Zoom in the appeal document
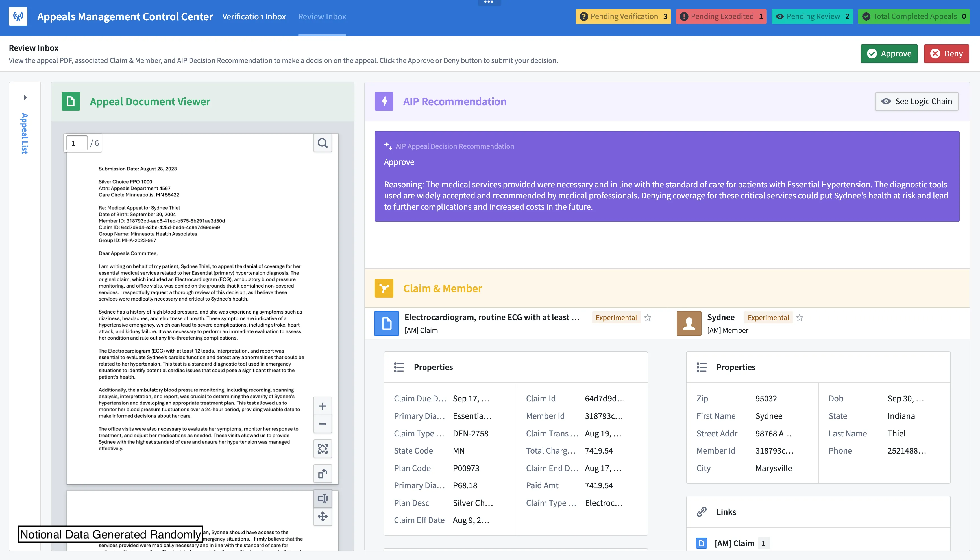This screenshot has height=560, width=980. (323, 406)
